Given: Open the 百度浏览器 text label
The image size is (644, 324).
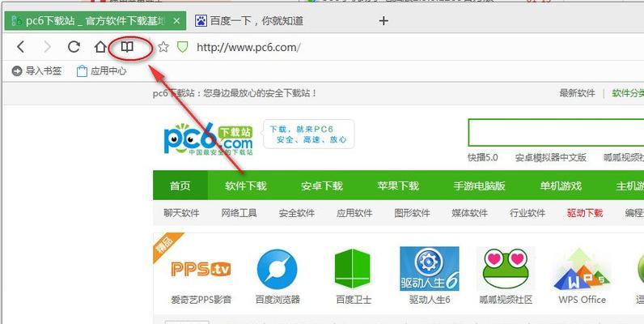Looking at the screenshot, I should pyautogui.click(x=278, y=300).
